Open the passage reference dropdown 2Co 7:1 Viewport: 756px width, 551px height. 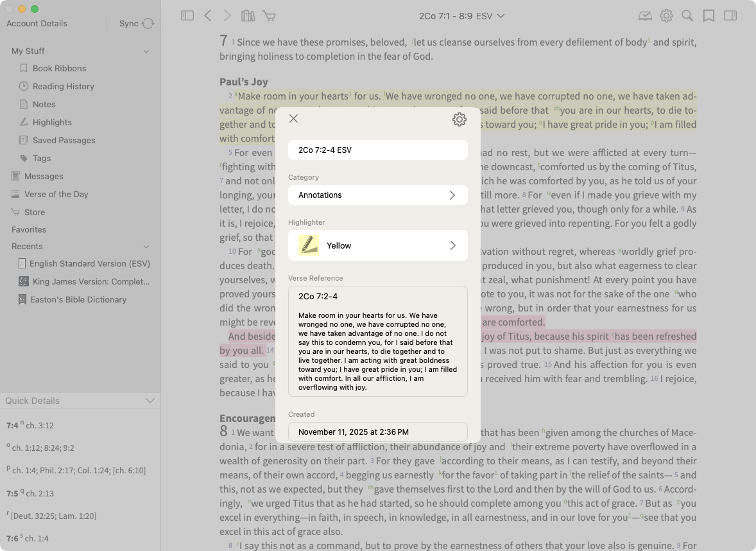461,16
